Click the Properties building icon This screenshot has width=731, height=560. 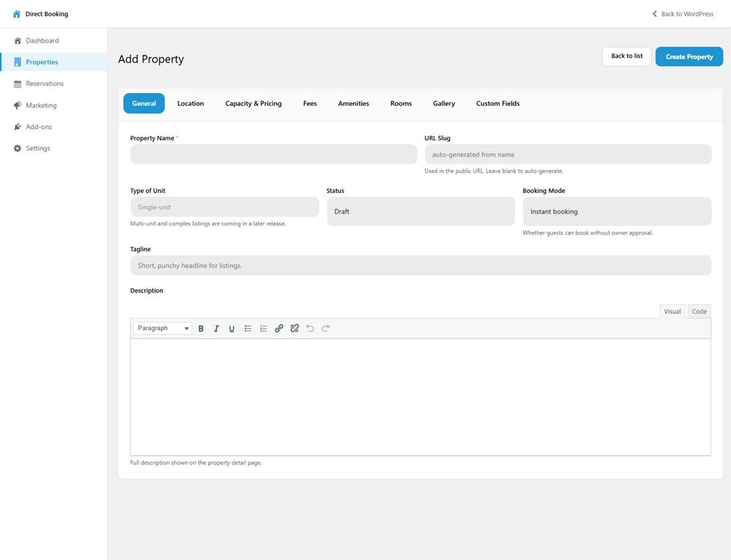tap(18, 62)
